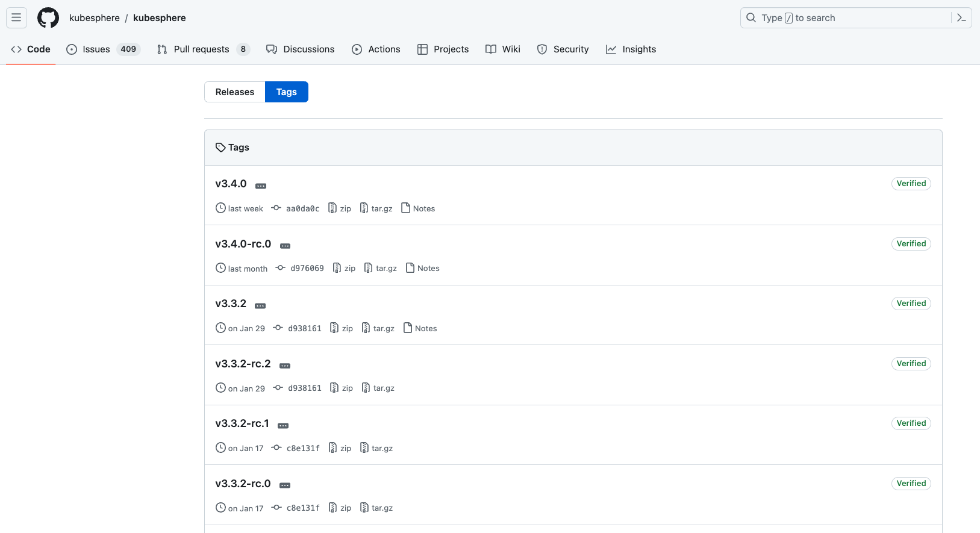Image resolution: width=980 pixels, height=533 pixels.
Task: Download v3.4.0-rc.0 tar.gz archive
Action: coord(381,268)
